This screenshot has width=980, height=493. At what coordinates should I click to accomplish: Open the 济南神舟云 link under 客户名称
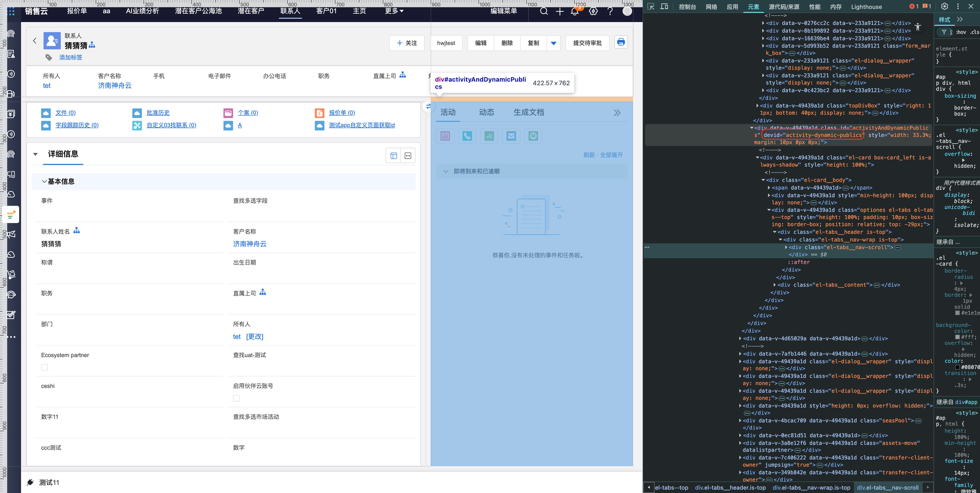[x=115, y=86]
